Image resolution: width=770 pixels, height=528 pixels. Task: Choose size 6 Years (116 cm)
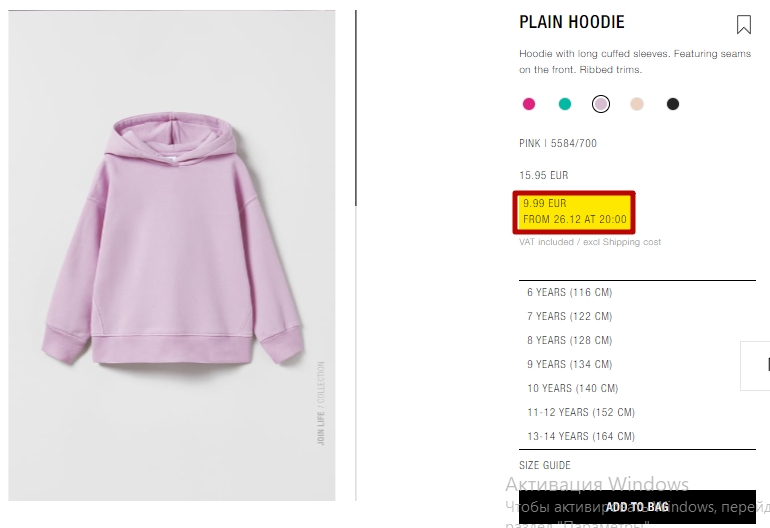pyautogui.click(x=637, y=292)
